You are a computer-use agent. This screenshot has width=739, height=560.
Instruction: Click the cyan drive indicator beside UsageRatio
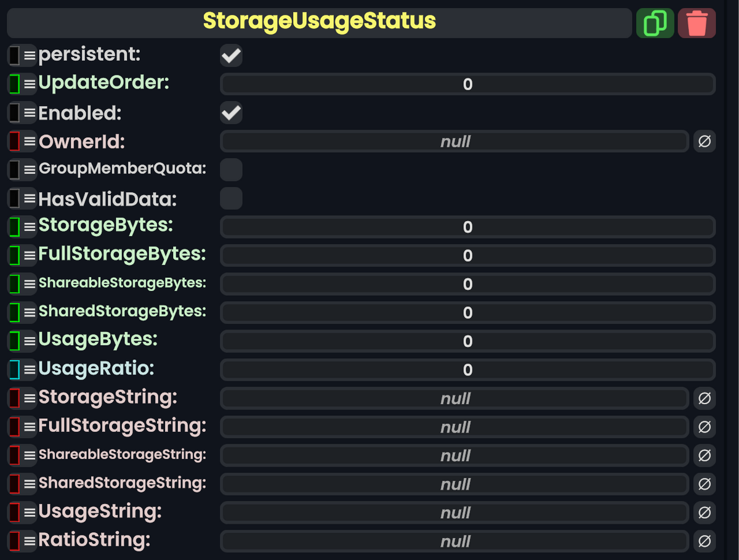tap(15, 369)
